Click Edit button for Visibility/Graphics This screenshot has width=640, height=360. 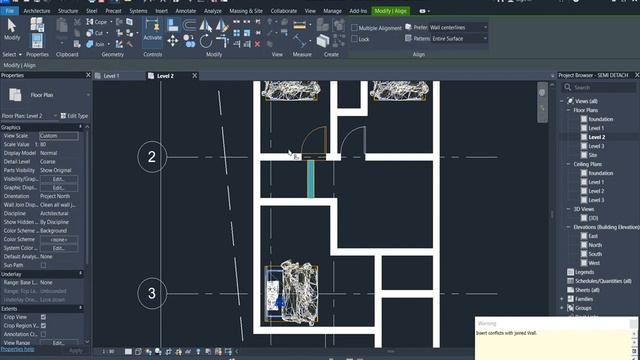click(x=58, y=179)
